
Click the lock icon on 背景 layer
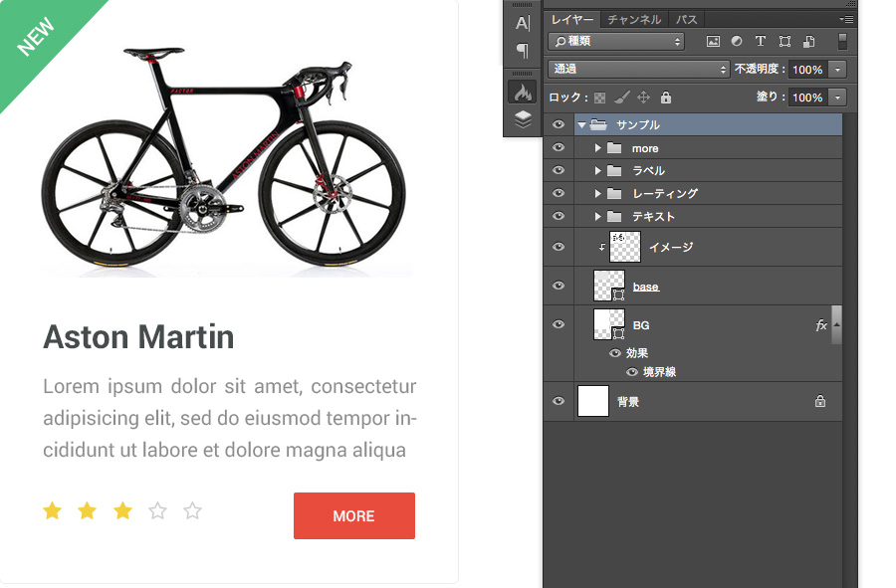click(x=820, y=401)
